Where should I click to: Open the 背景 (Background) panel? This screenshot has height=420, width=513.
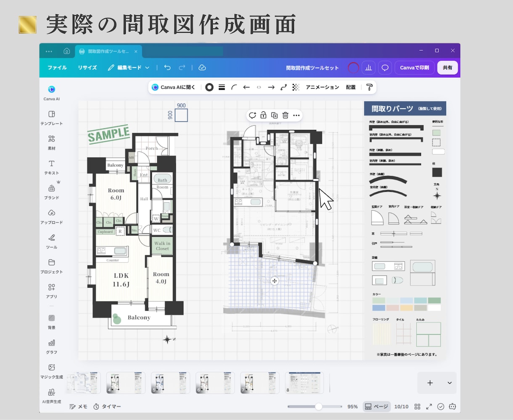[51, 322]
